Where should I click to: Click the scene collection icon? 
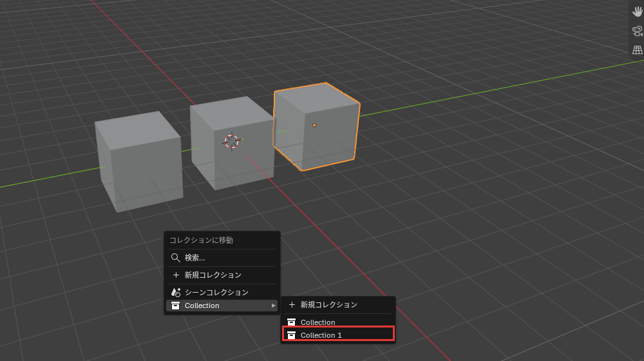pos(176,292)
